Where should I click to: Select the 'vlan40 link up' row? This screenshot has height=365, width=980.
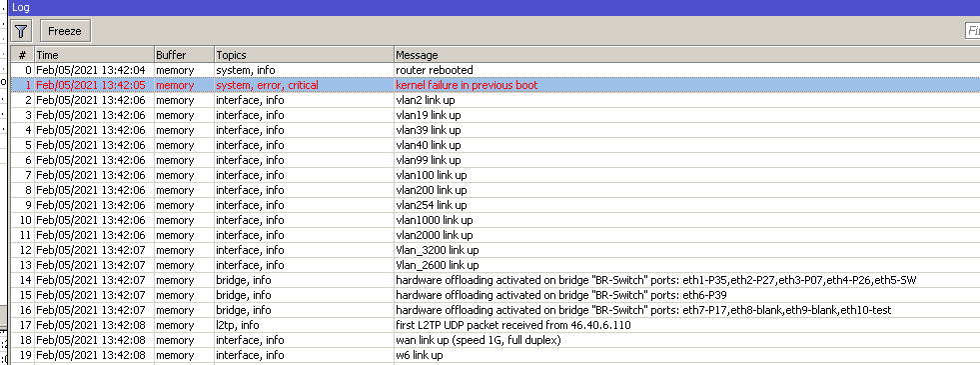click(x=495, y=145)
